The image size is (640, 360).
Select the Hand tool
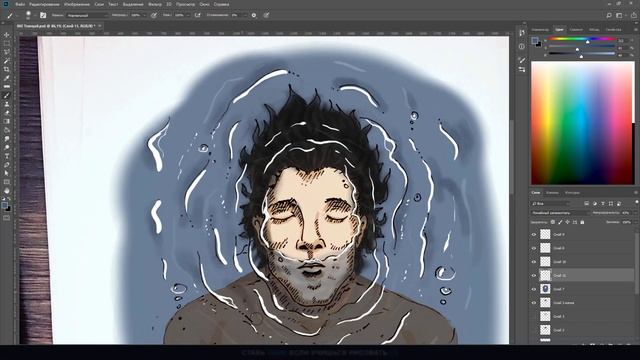coord(7,191)
